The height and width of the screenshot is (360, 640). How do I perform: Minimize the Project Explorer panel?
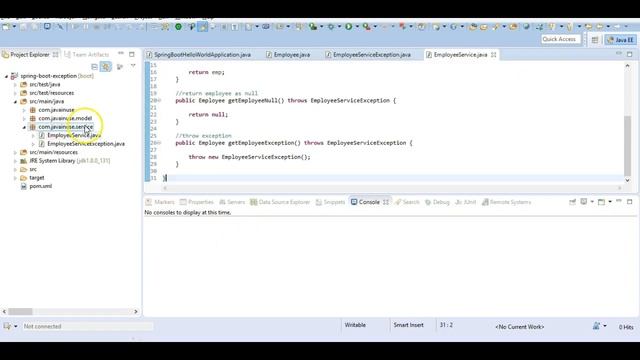tap(121, 54)
